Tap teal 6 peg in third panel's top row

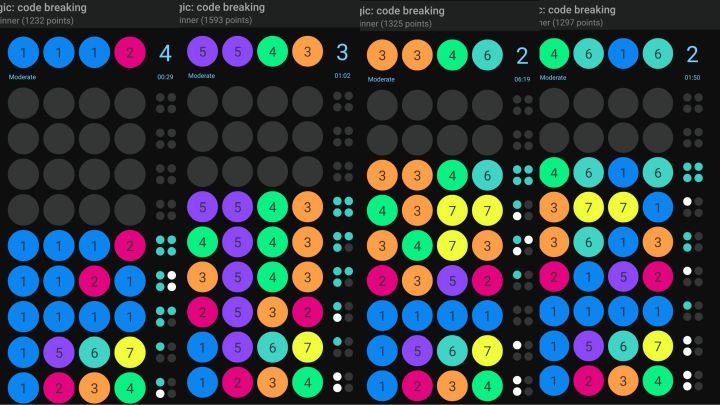click(487, 55)
